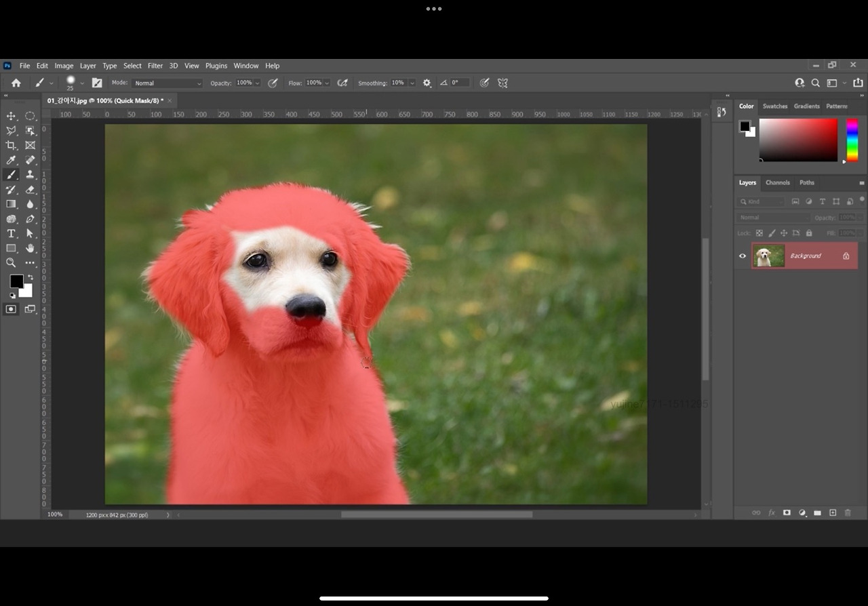This screenshot has width=868, height=606.
Task: Change the screen mode
Action: pyautogui.click(x=30, y=309)
